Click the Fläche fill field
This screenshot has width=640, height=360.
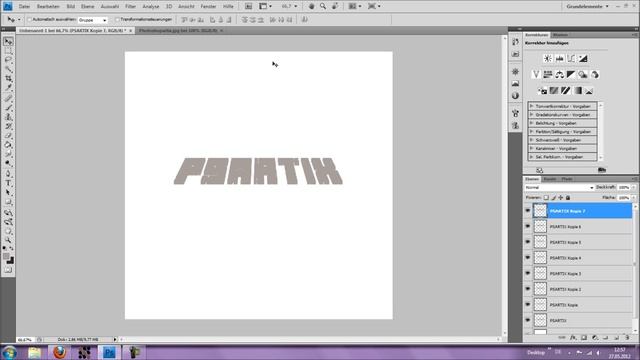(x=623, y=198)
